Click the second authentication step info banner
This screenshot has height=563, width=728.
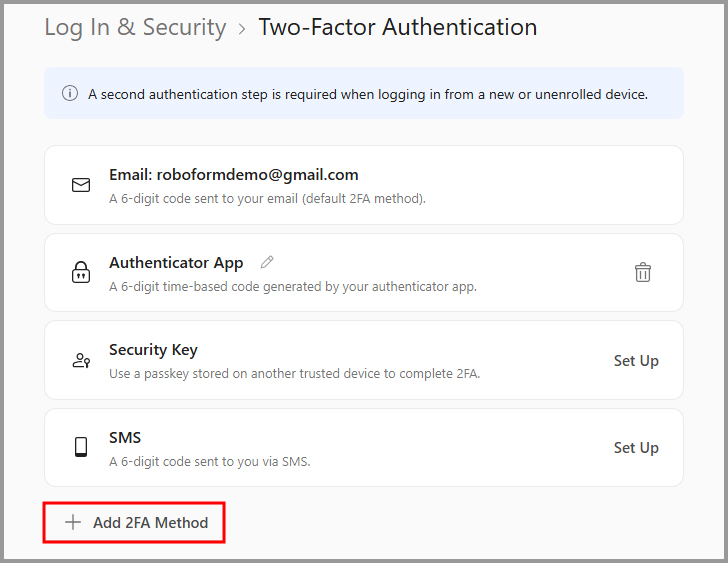pos(364,93)
